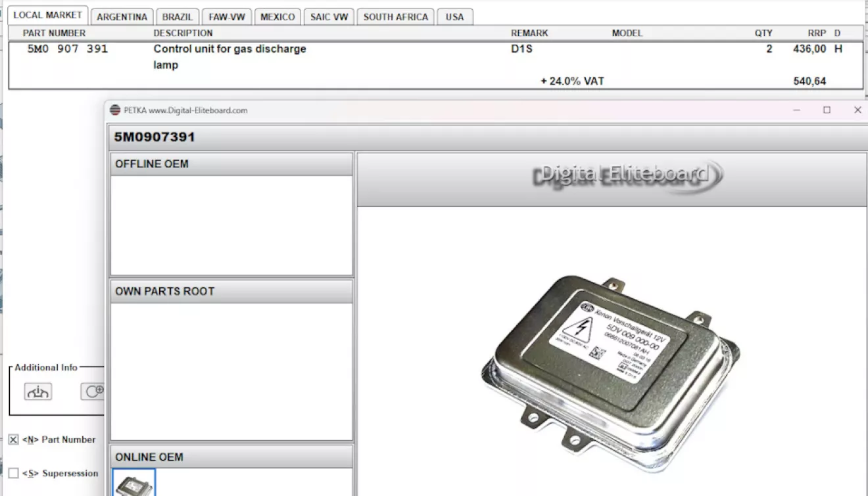
Task: Switch to the ARGENTINA tab
Action: [122, 17]
